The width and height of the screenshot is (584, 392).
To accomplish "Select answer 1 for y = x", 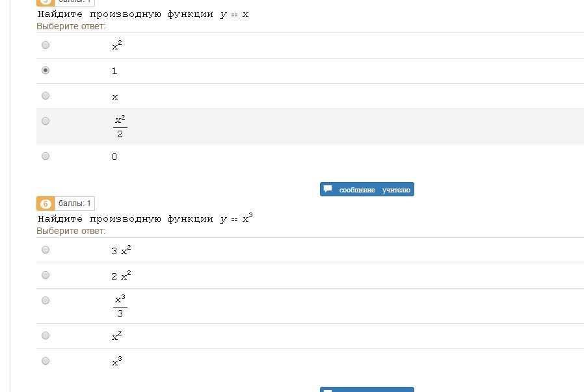I will (46, 70).
